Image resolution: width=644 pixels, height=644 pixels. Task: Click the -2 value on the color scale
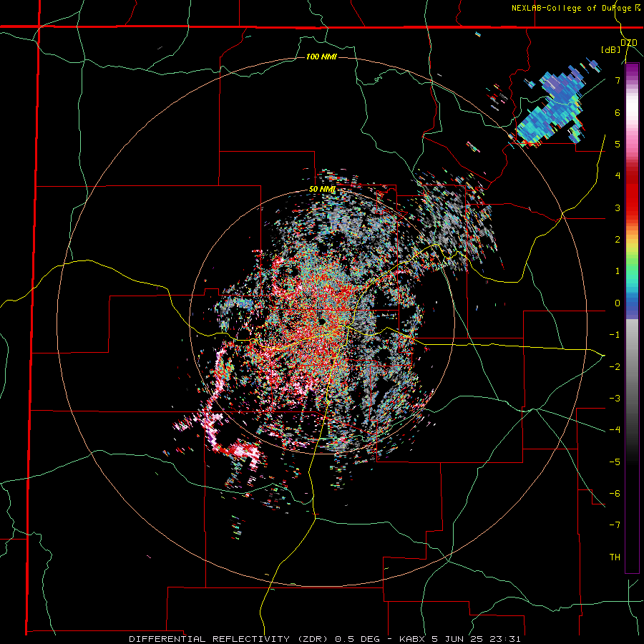[x=615, y=366]
